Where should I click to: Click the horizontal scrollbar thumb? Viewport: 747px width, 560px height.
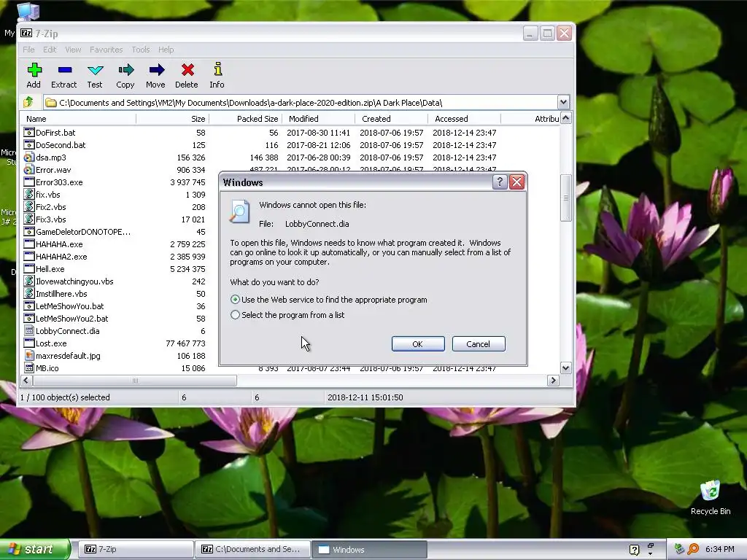(x=135, y=381)
